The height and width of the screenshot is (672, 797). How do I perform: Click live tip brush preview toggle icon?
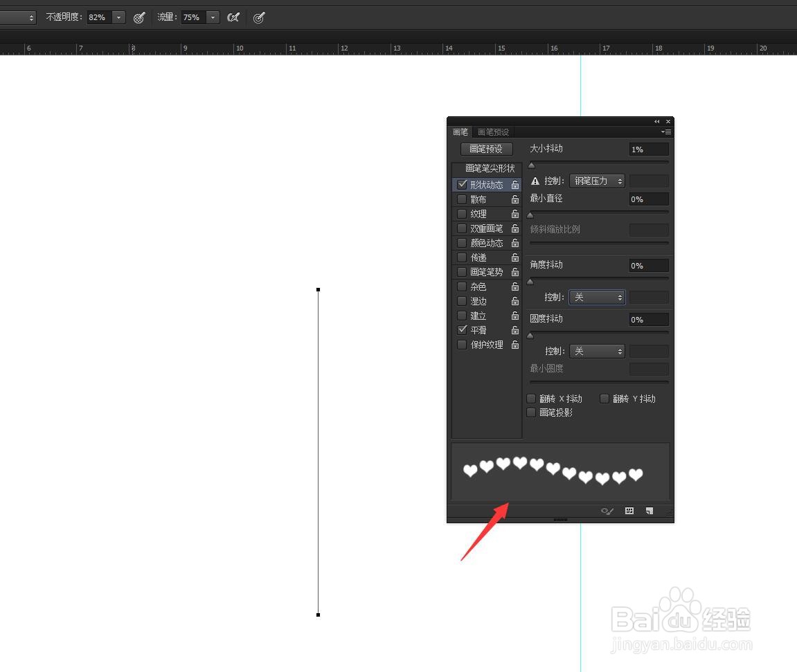(607, 511)
